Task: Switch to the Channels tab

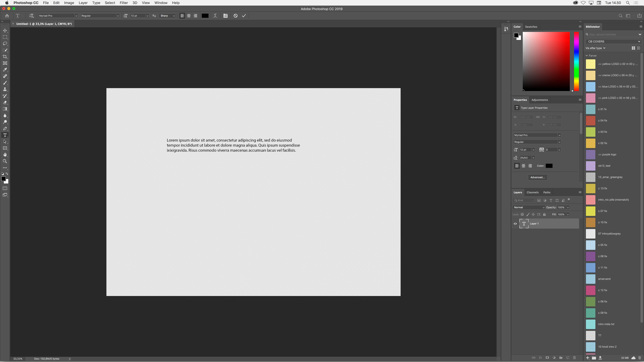Action: coord(532,192)
